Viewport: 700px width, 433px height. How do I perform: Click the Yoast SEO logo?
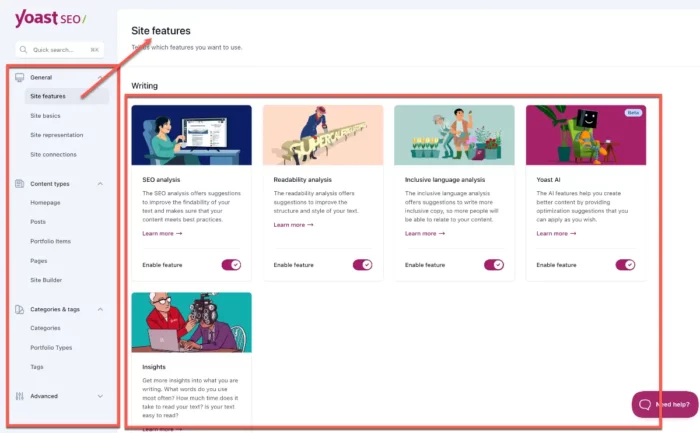pyautogui.click(x=50, y=18)
